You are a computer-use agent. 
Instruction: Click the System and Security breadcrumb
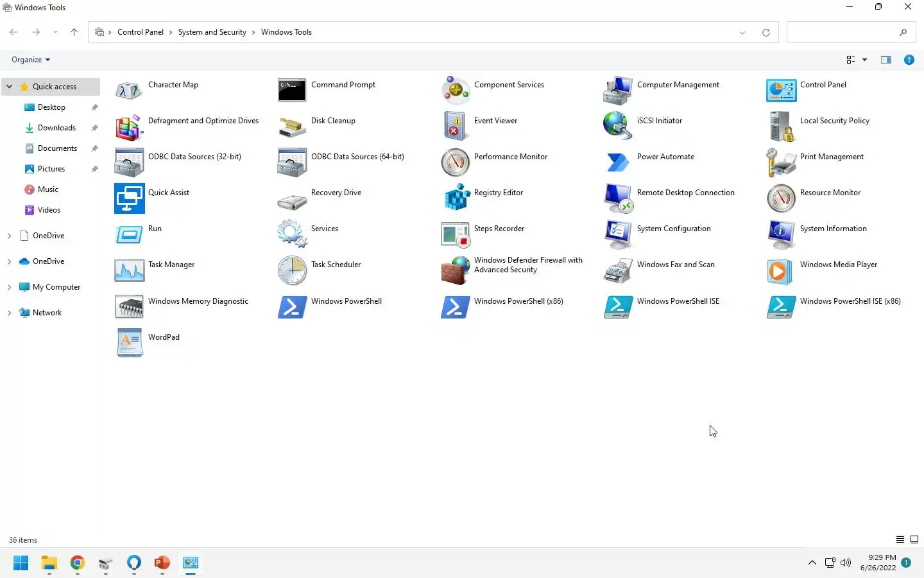point(212,32)
